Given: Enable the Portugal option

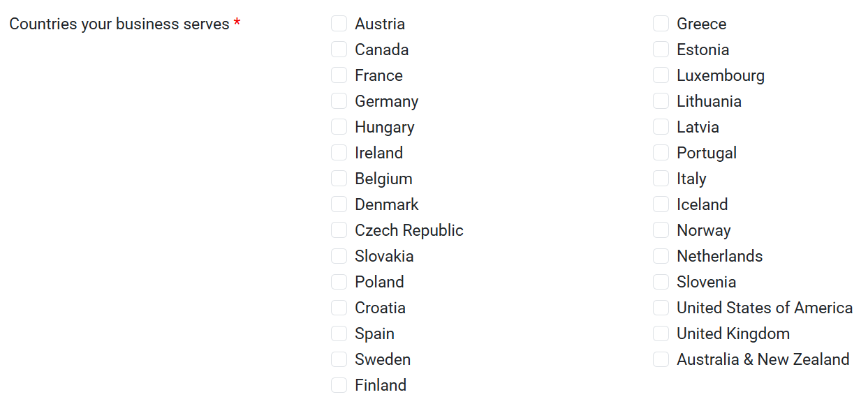Looking at the screenshot, I should (661, 153).
